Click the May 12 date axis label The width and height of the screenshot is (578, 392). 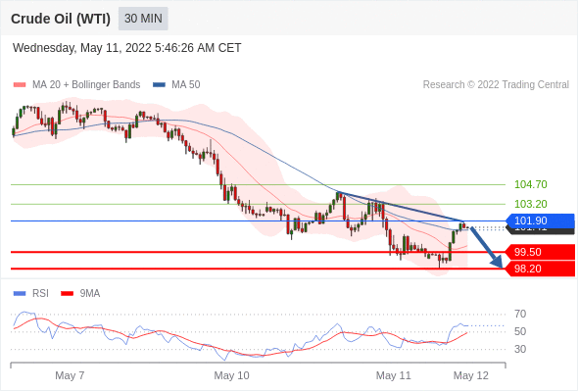click(471, 375)
